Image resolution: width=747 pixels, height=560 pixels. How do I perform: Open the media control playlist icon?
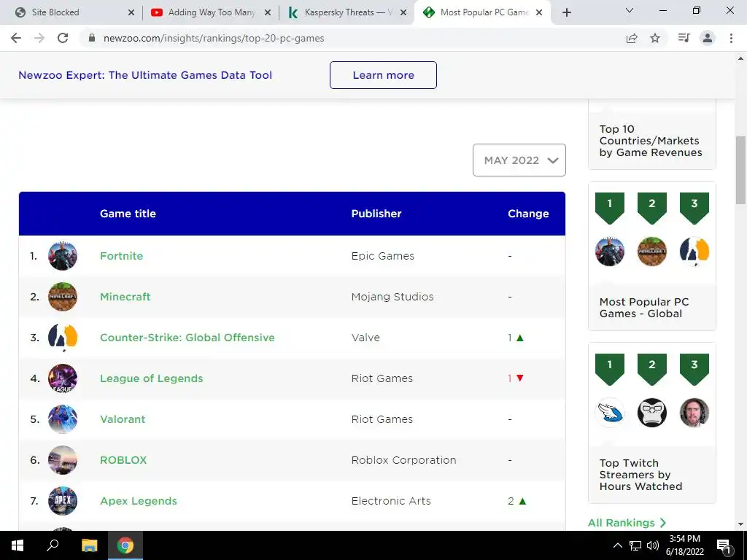click(x=684, y=38)
